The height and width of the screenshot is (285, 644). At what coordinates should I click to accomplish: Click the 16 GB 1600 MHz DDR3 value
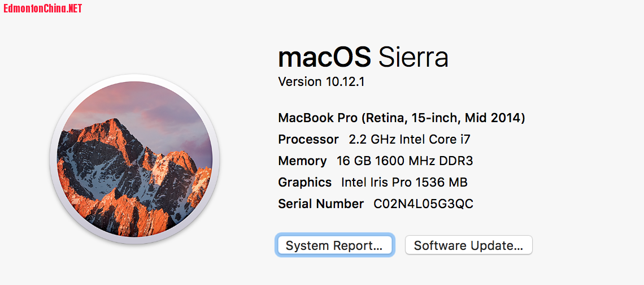click(x=404, y=161)
